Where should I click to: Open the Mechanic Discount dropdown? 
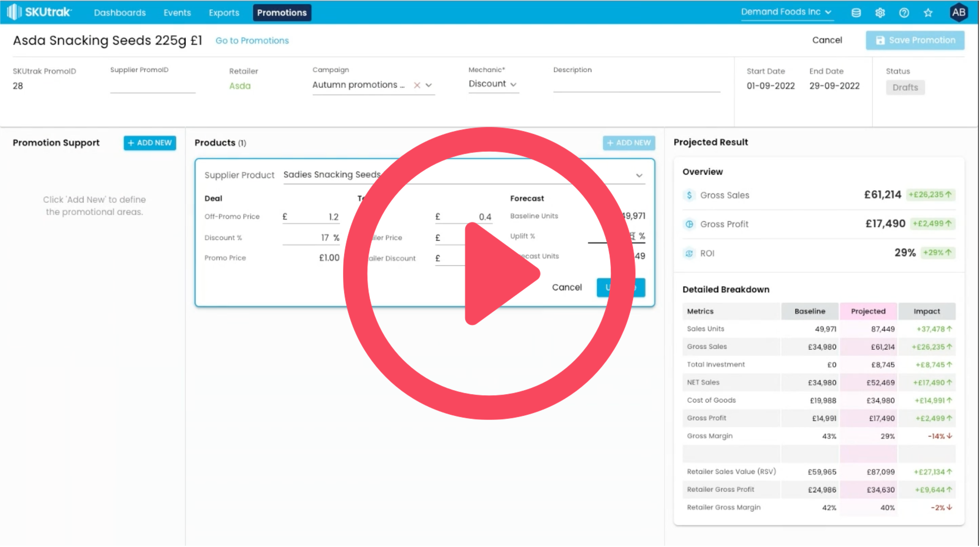click(493, 84)
